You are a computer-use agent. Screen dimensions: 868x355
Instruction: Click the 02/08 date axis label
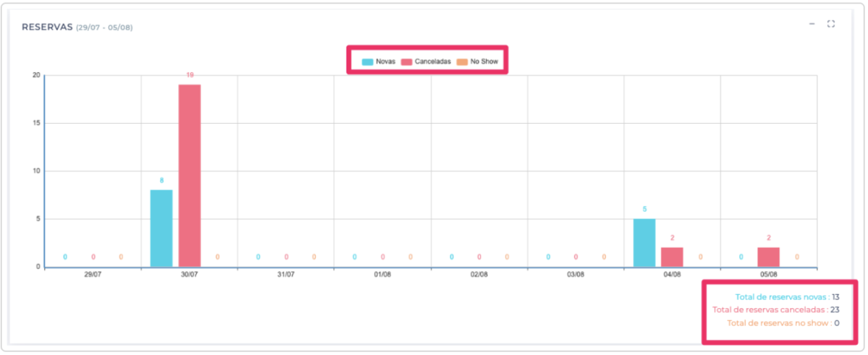click(x=479, y=275)
